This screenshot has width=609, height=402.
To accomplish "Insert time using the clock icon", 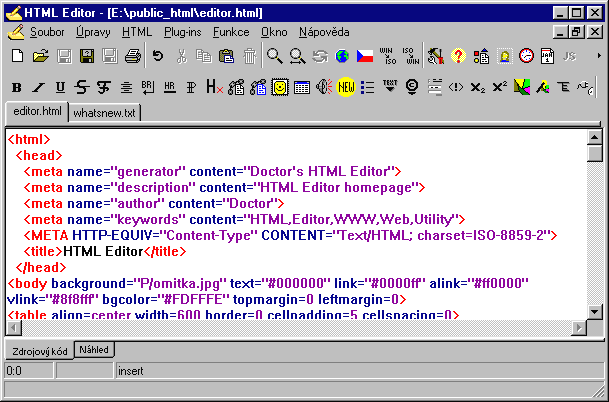I will [x=527, y=56].
